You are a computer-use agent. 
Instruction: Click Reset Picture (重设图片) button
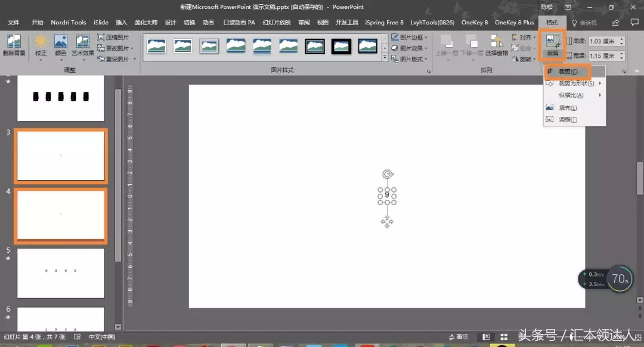pos(116,59)
